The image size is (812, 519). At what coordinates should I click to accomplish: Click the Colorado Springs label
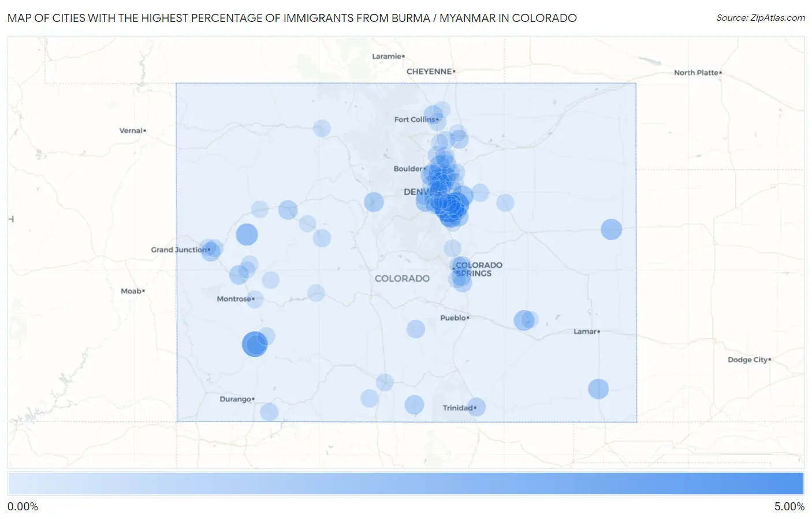[x=478, y=269]
